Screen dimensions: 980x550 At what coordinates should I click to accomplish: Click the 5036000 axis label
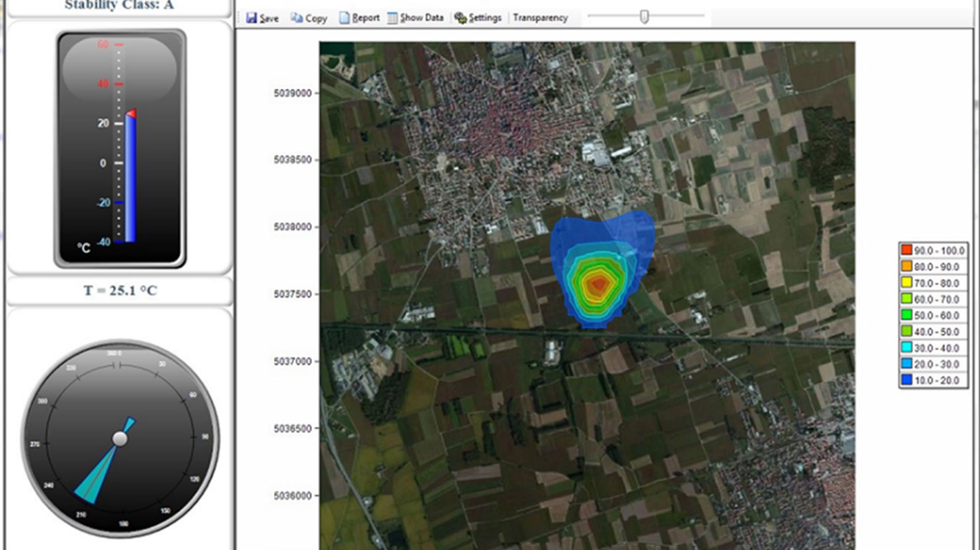292,496
